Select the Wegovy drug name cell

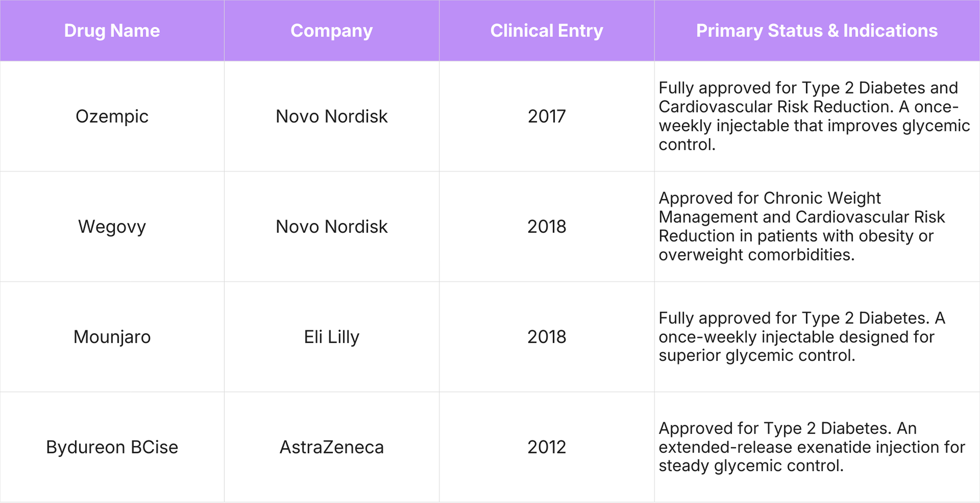click(x=112, y=226)
